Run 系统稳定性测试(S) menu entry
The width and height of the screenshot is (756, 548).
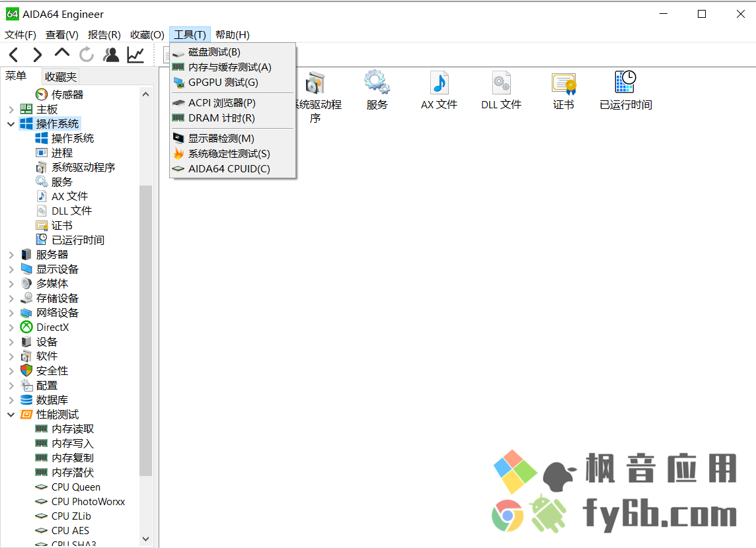click(233, 154)
